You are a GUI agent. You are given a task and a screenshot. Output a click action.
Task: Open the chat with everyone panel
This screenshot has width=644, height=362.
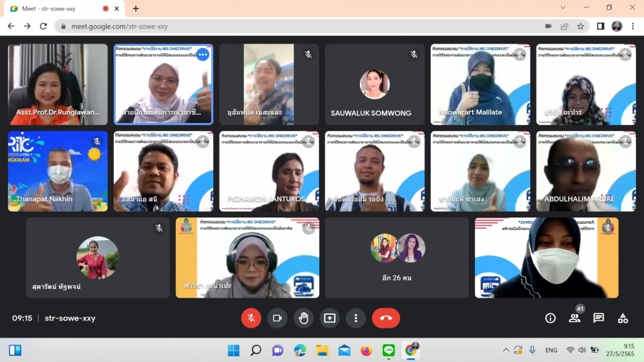[x=599, y=318]
